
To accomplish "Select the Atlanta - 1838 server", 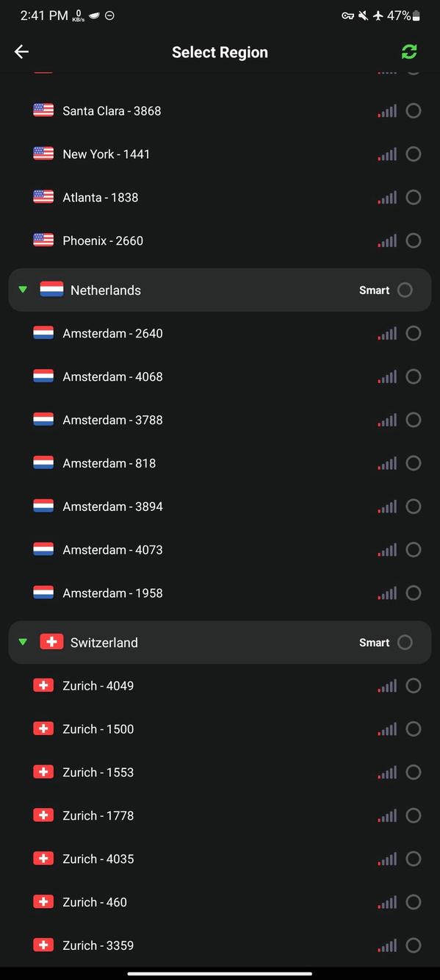I will pyautogui.click(x=414, y=197).
